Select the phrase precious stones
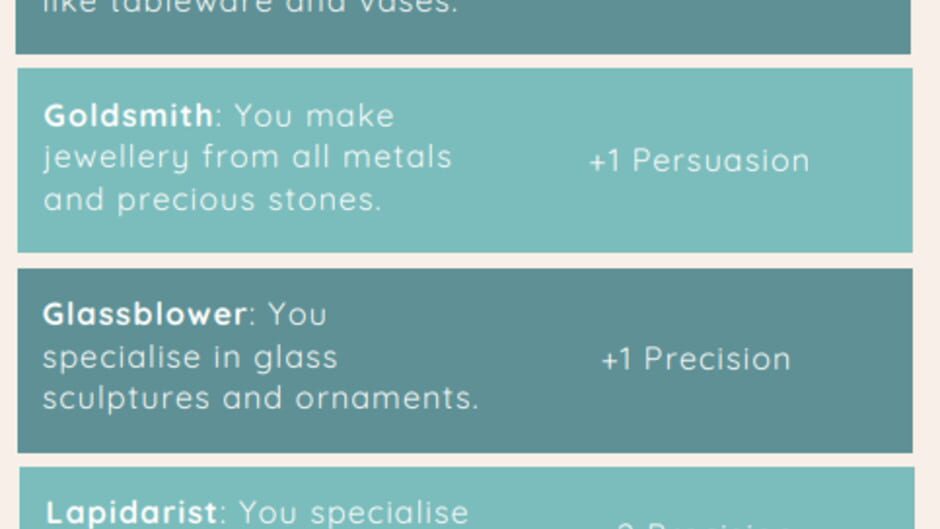The image size is (940, 529). click(x=249, y=200)
